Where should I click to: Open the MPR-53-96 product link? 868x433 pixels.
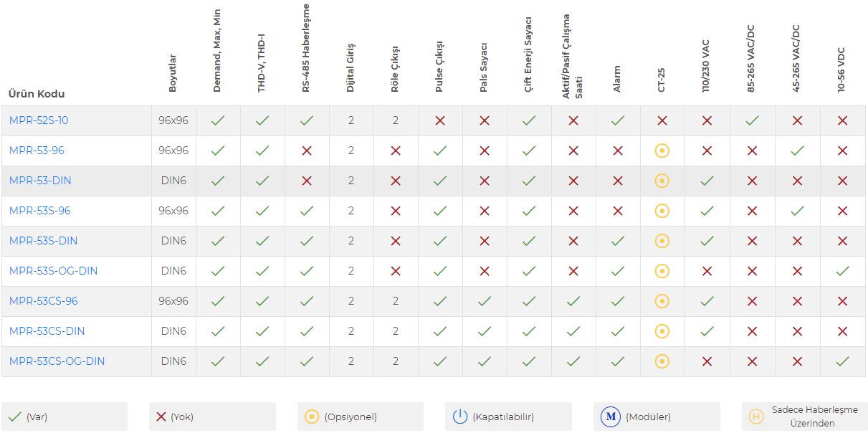(37, 151)
